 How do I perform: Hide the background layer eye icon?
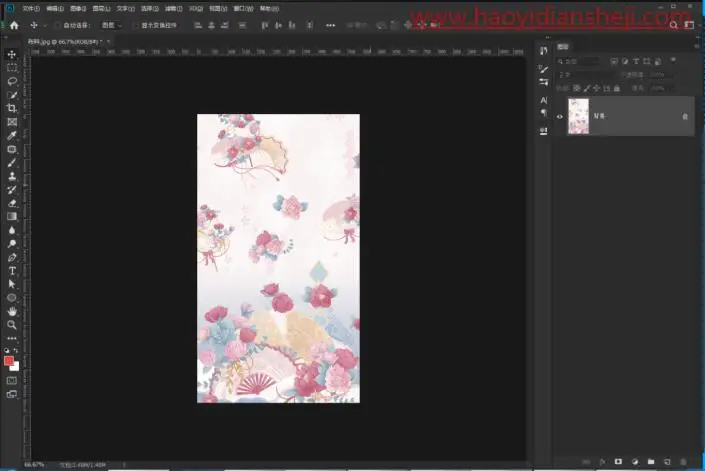coord(560,116)
